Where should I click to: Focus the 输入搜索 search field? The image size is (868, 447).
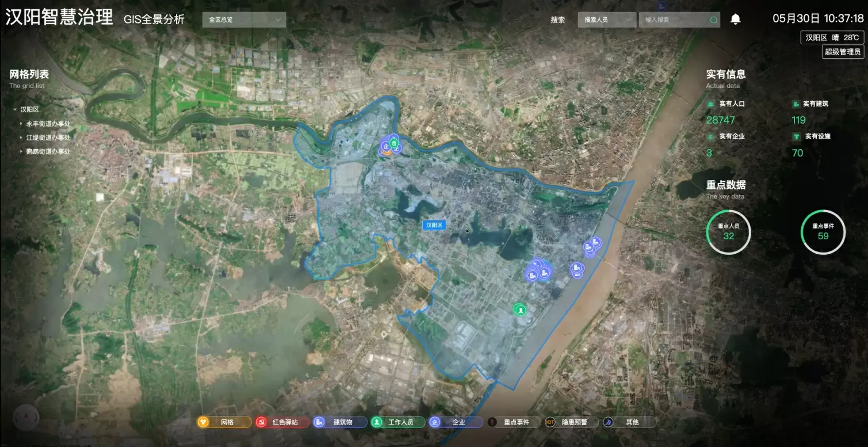coord(674,20)
